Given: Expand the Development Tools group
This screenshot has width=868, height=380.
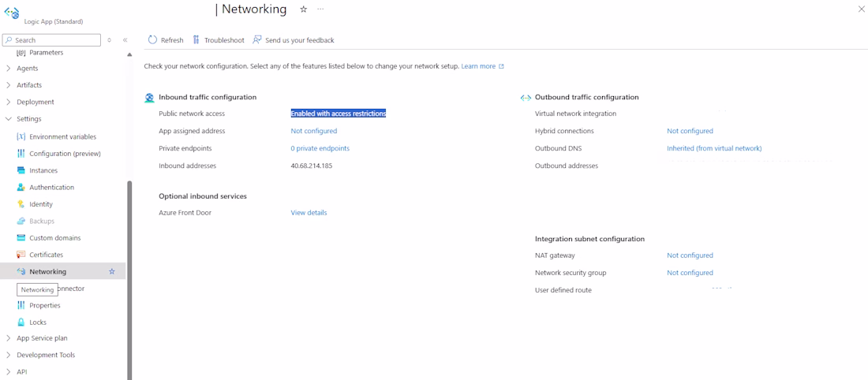Looking at the screenshot, I should click(x=9, y=355).
